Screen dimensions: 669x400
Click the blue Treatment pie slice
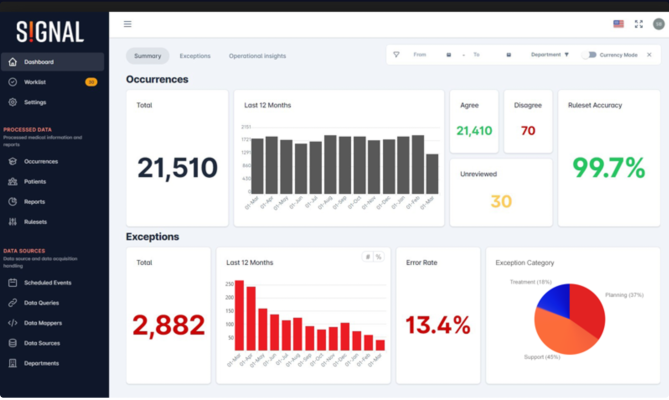[x=554, y=298]
